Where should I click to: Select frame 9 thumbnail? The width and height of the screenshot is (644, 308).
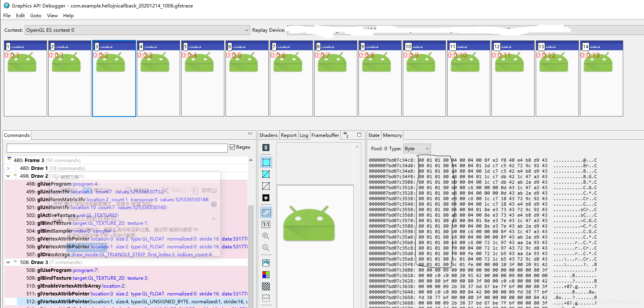[x=380, y=78]
